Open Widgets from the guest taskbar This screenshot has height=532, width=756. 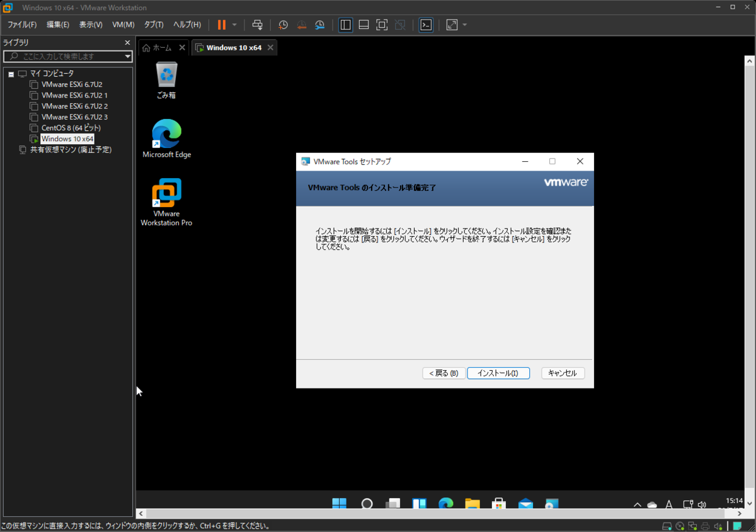point(420,504)
